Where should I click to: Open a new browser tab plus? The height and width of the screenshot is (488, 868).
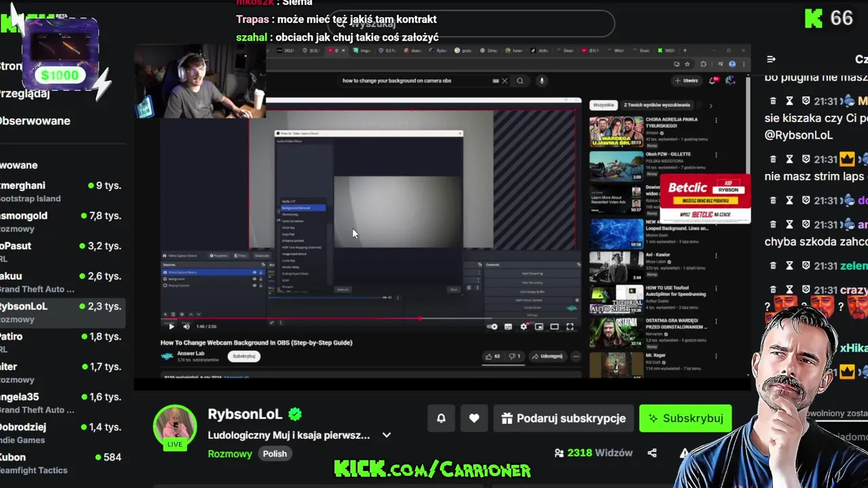pos(684,50)
